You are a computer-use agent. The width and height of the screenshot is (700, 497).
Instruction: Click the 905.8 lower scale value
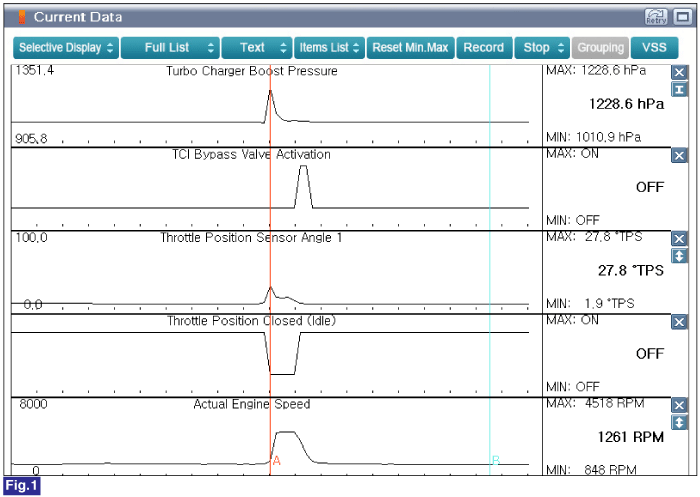coord(31,138)
